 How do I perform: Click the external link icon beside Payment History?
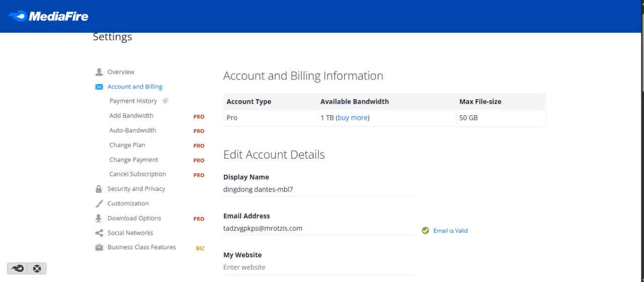tap(166, 101)
